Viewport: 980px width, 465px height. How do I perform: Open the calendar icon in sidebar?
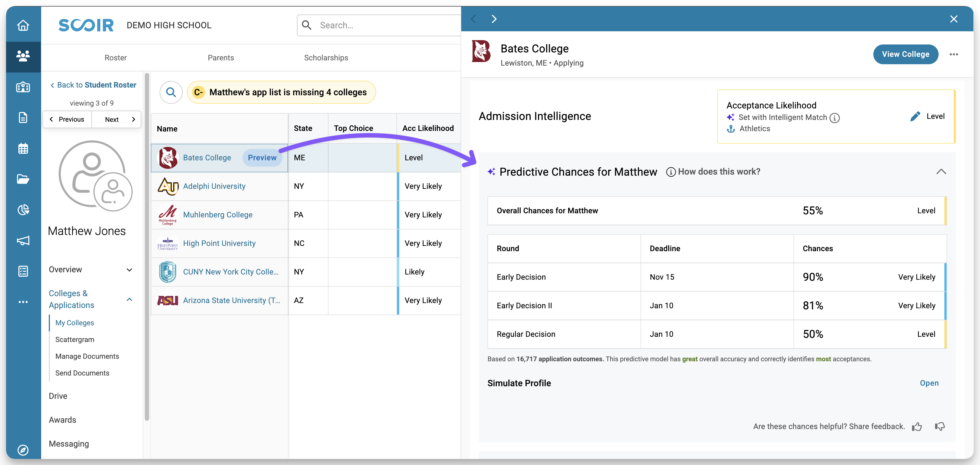(23, 148)
